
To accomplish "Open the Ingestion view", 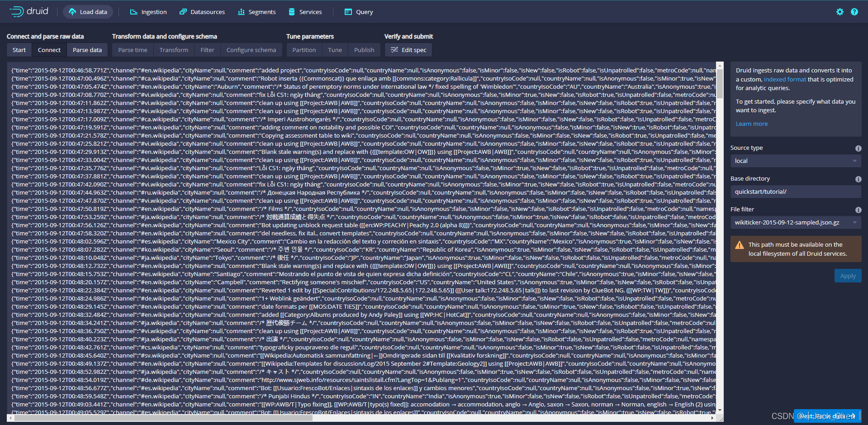I will 148,12.
